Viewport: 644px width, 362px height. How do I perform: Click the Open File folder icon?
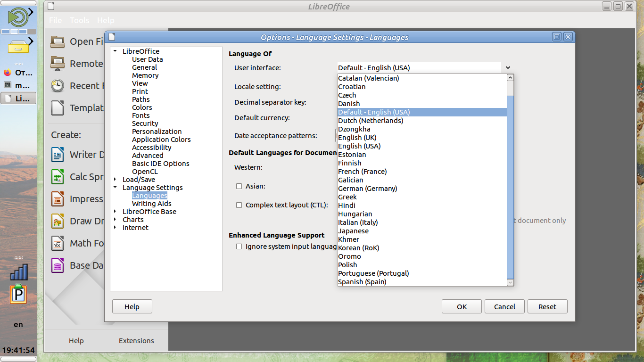point(58,41)
